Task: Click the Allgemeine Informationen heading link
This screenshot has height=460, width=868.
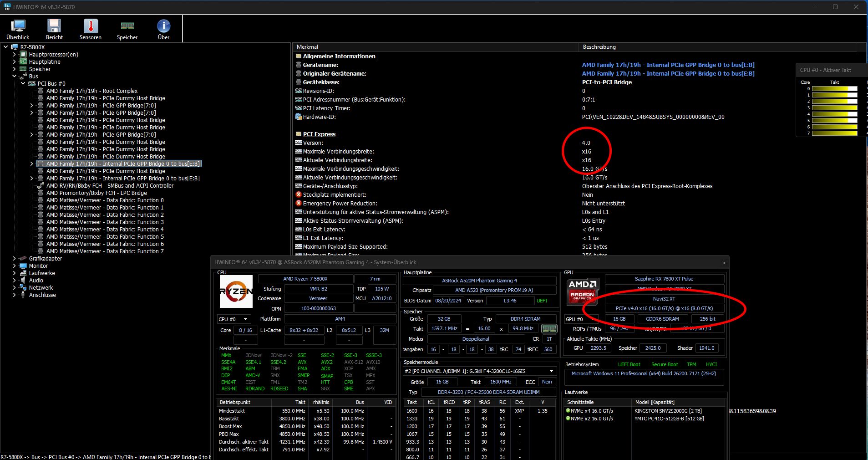Action: 339,56
